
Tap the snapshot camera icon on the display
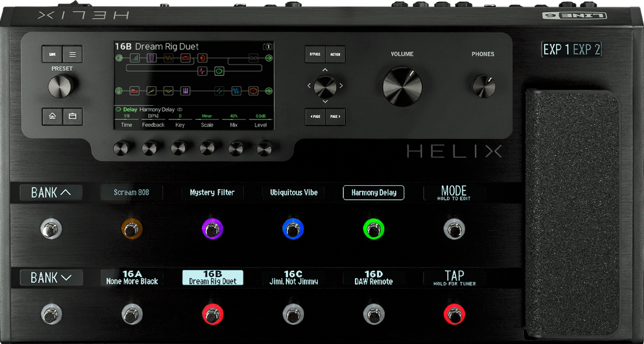267,47
